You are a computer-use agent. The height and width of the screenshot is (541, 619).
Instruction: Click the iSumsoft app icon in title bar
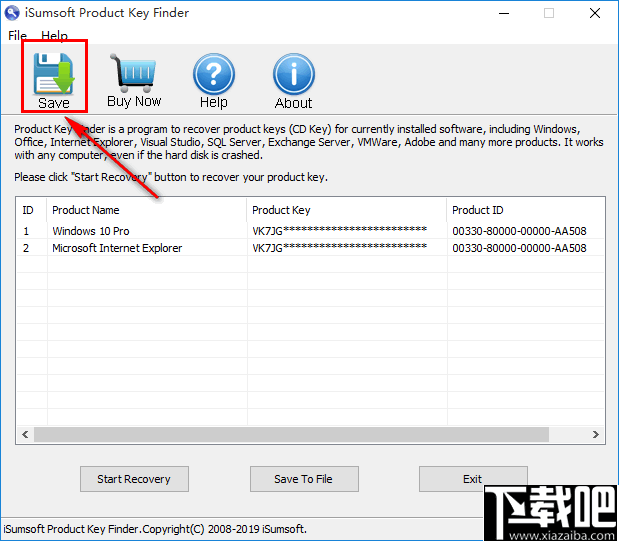tap(12, 13)
